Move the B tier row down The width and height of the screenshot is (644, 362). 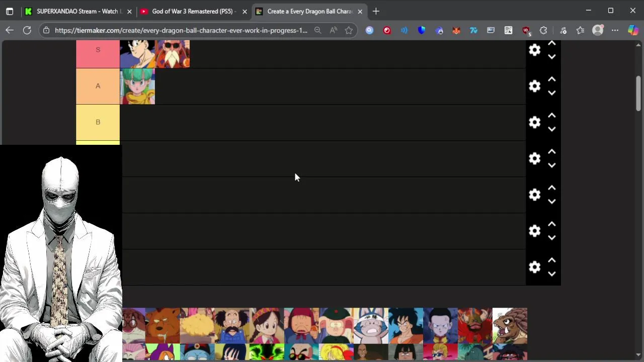click(552, 129)
